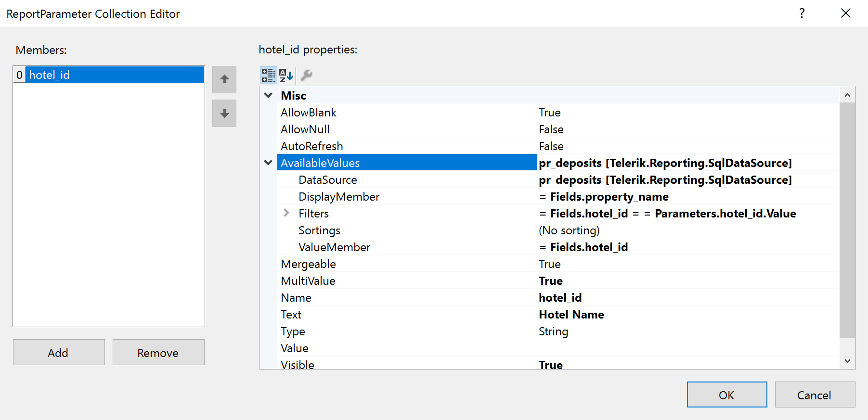This screenshot has height=420, width=868.
Task: Open Property Pages wrench icon
Action: pyautogui.click(x=306, y=75)
